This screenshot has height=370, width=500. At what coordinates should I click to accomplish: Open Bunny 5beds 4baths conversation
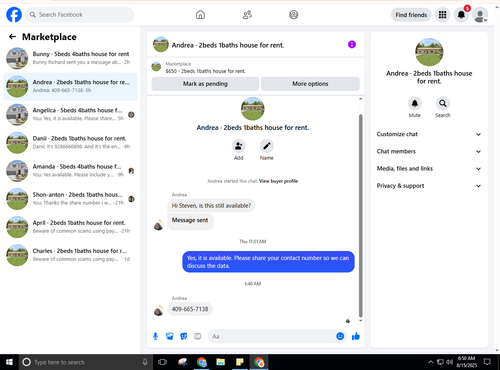(70, 58)
